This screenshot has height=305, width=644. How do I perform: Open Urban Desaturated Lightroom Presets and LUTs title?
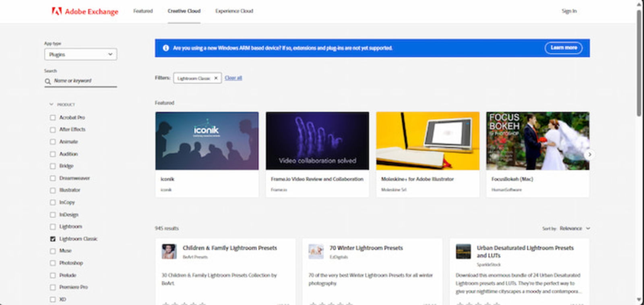[x=525, y=251]
